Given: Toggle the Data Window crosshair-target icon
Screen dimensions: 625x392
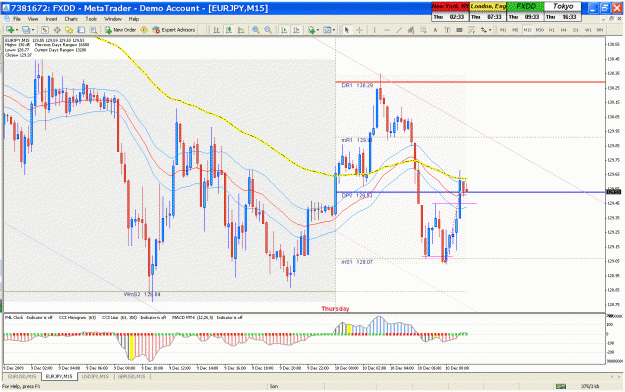Looking at the screenshot, I should (57, 30).
